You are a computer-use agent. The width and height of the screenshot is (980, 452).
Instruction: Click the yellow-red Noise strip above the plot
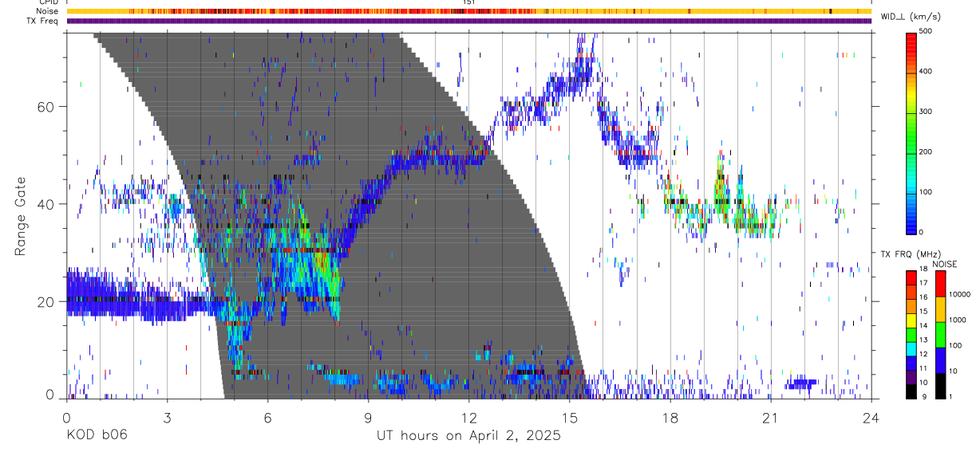pyautogui.click(x=469, y=11)
